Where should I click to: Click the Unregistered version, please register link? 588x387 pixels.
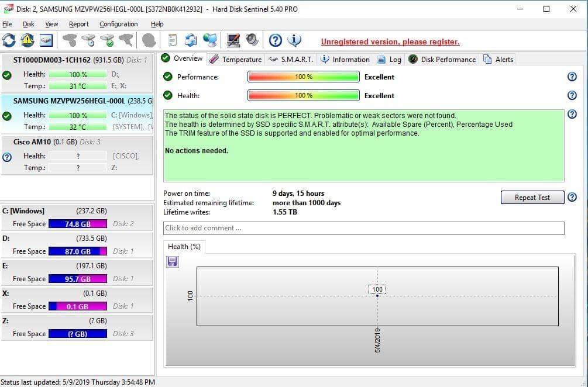coord(390,42)
